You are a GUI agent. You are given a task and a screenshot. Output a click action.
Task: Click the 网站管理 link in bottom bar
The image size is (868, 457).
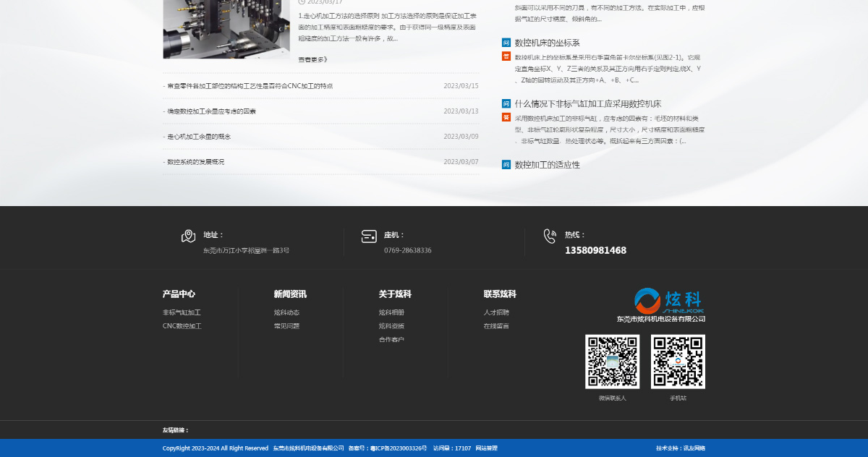[x=487, y=448]
